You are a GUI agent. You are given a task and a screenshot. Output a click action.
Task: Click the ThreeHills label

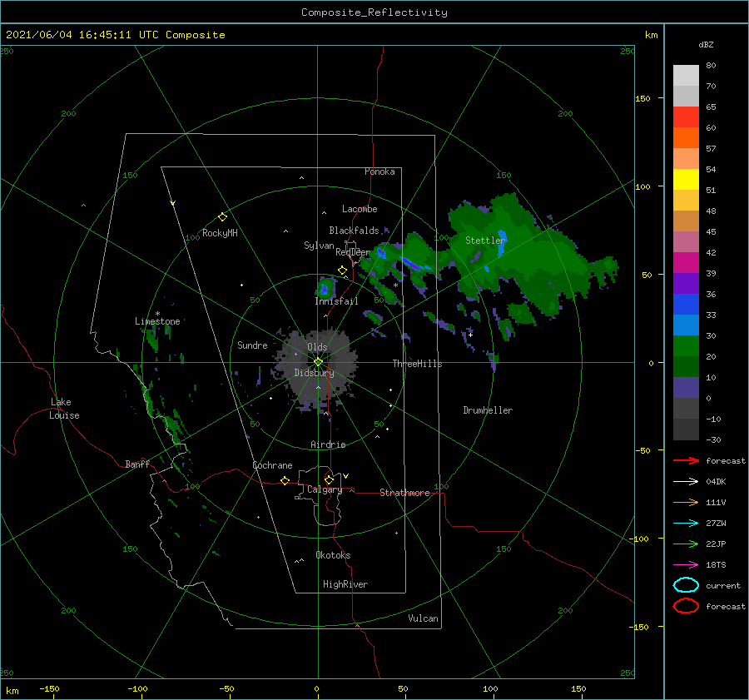coord(418,364)
